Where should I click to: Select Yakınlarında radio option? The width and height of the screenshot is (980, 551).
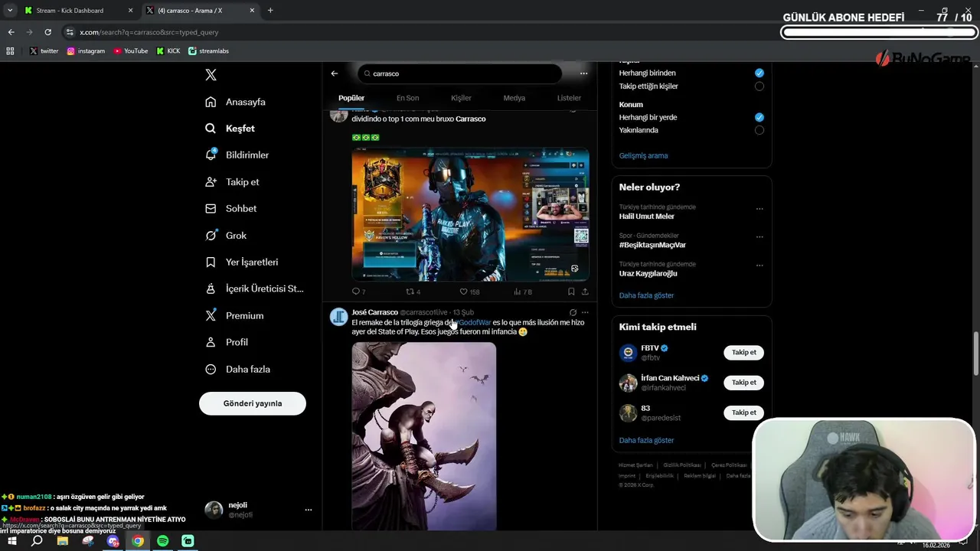coord(759,130)
